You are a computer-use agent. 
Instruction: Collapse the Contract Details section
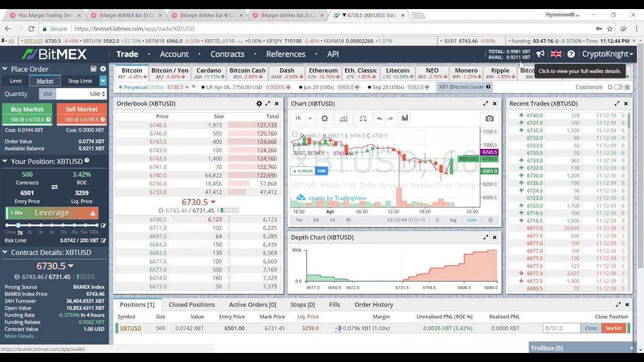[5, 252]
